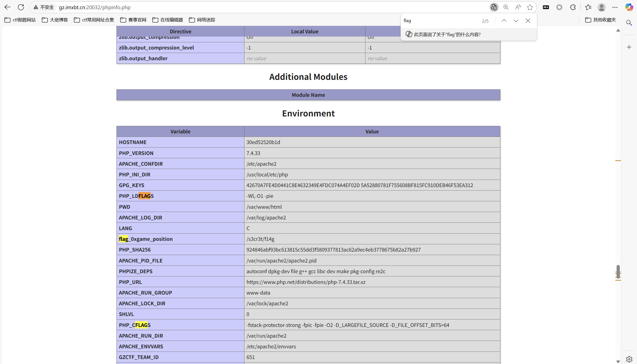The image size is (637, 364).
Task: Open the Extensions puzzle menu
Action: coord(573,7)
